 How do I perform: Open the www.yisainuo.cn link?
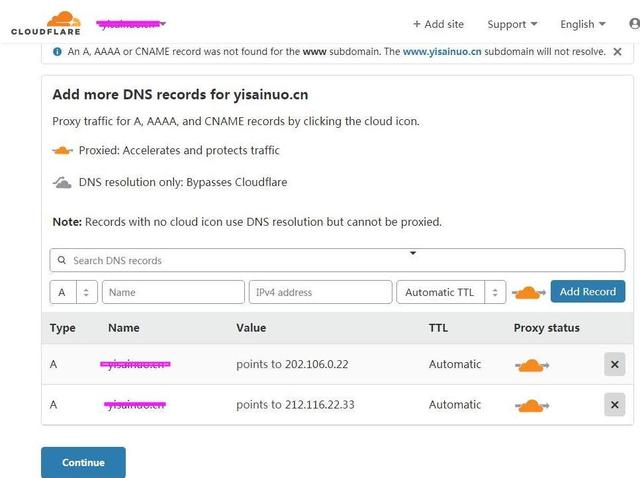(442, 52)
